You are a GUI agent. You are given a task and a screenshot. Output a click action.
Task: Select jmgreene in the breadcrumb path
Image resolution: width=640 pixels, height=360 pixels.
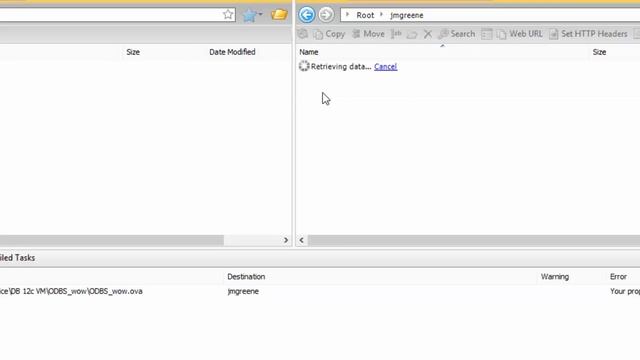click(407, 15)
